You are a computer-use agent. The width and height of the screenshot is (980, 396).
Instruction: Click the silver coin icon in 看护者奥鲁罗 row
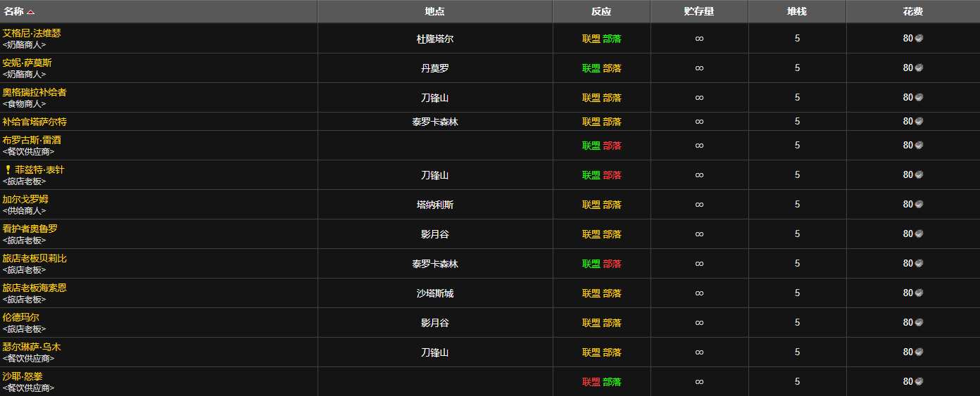tap(919, 234)
